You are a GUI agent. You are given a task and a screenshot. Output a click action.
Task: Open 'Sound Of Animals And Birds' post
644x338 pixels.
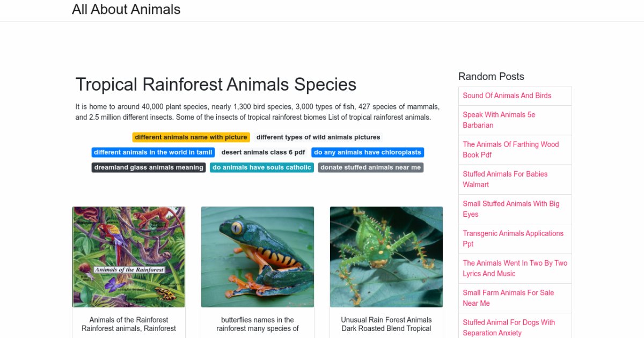(x=507, y=95)
